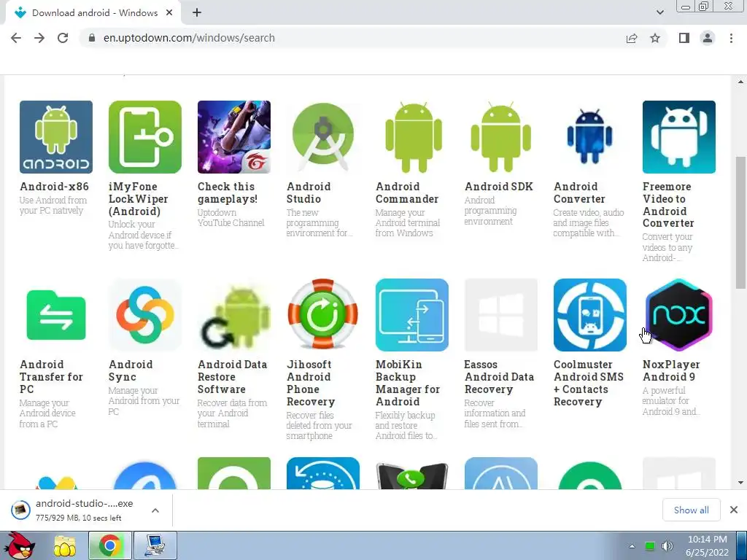Click the Android Commander title link
Screen dimensions: 747x560
point(407,192)
